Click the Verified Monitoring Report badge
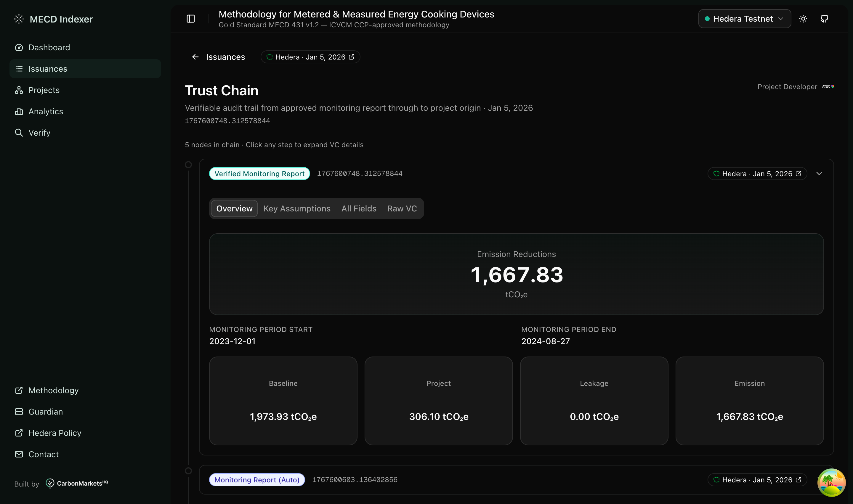 coord(259,174)
